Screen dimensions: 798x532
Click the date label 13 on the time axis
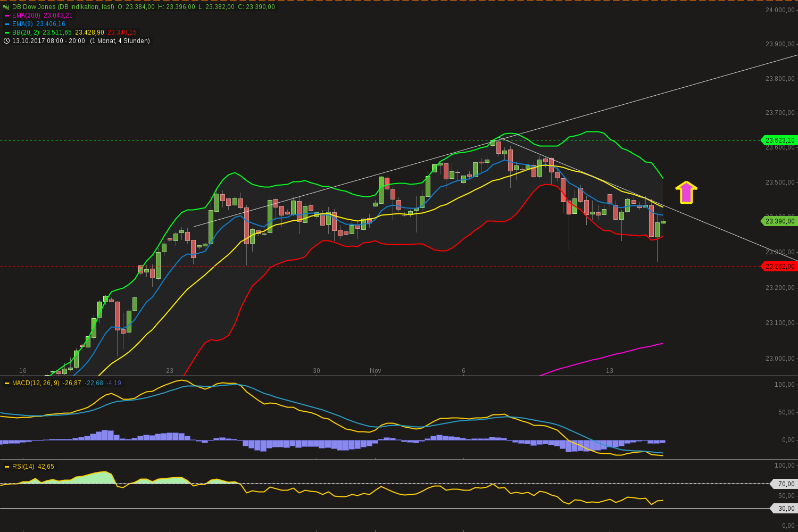[610, 371]
